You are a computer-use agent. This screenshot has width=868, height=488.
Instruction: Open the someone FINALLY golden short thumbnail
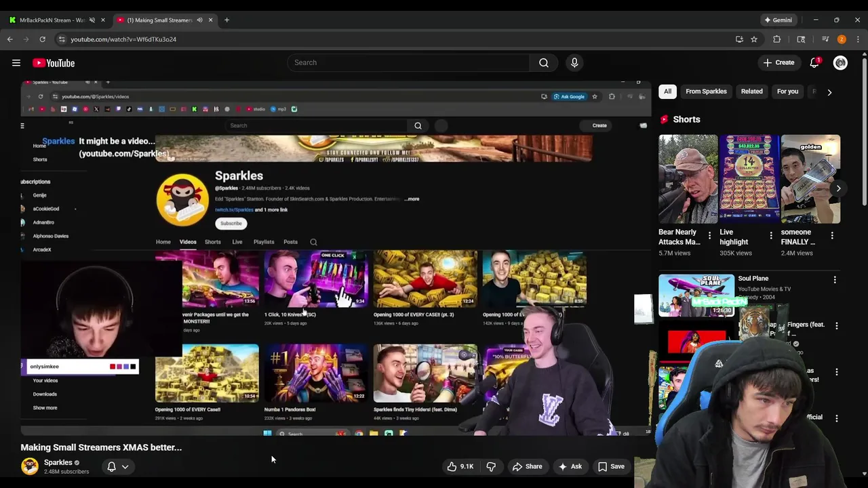pyautogui.click(x=810, y=179)
